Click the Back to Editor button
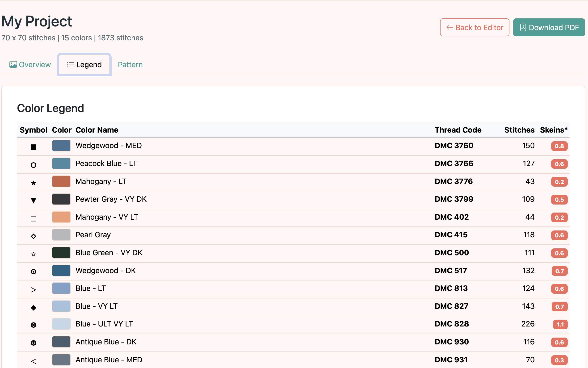Screen dimensions: 588x368 474,27
